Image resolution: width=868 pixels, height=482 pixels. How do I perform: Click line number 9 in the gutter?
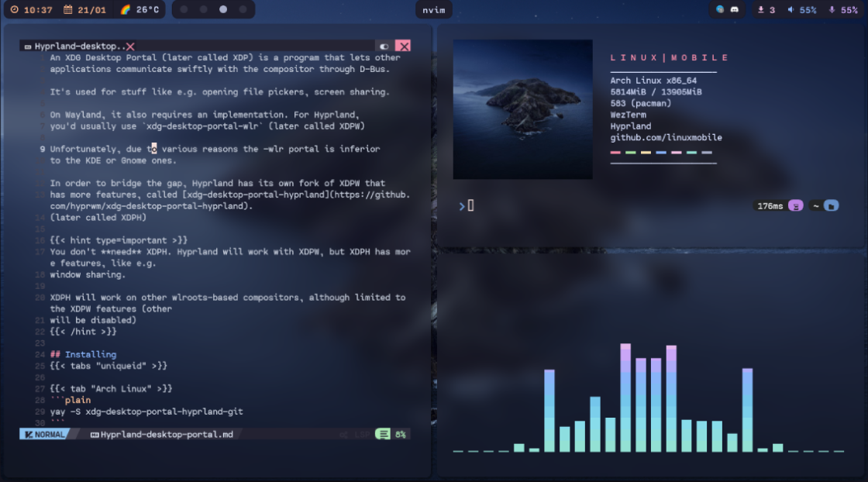tap(42, 149)
